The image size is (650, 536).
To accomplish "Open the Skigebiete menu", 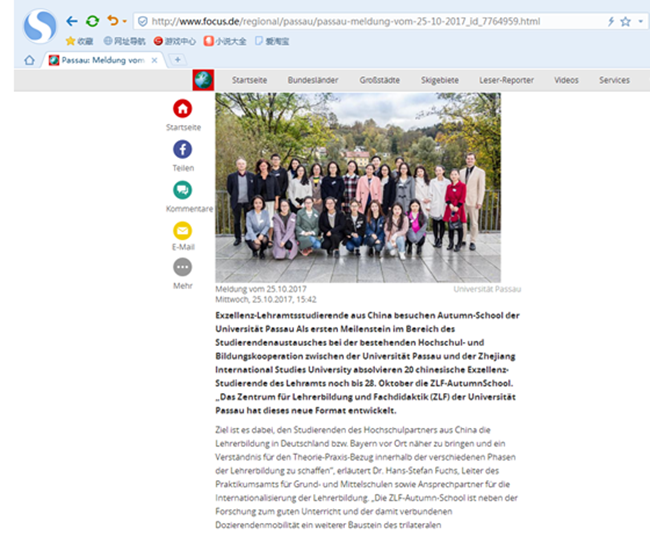I will tap(440, 80).
